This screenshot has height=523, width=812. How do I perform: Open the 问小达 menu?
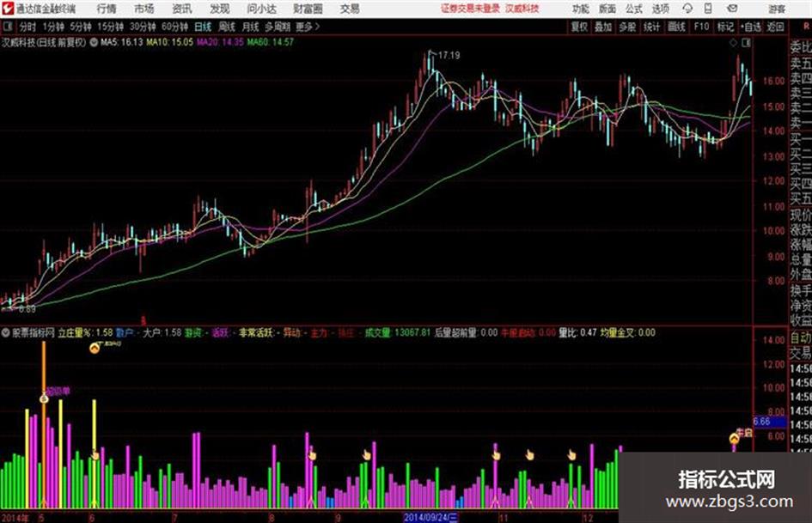(x=261, y=9)
